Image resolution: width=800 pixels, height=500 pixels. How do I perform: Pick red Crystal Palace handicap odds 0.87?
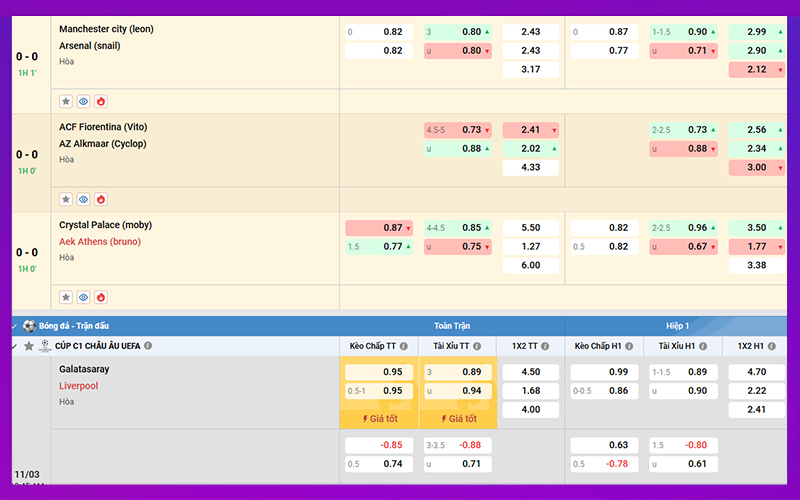(379, 228)
